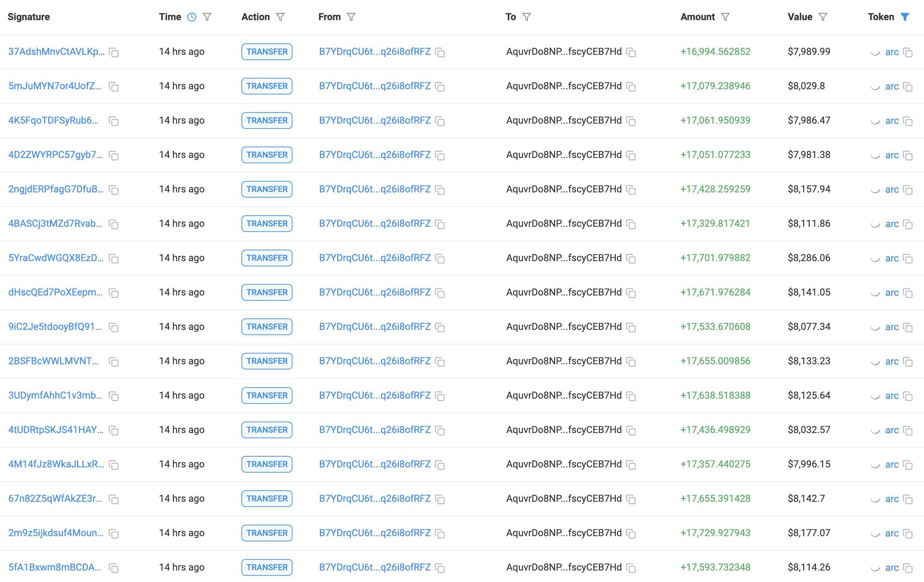Screen dimensions: 924x582
Task: Copy signature 37AdshMnvCtAVLKp with its copy icon
Action: [x=114, y=52]
